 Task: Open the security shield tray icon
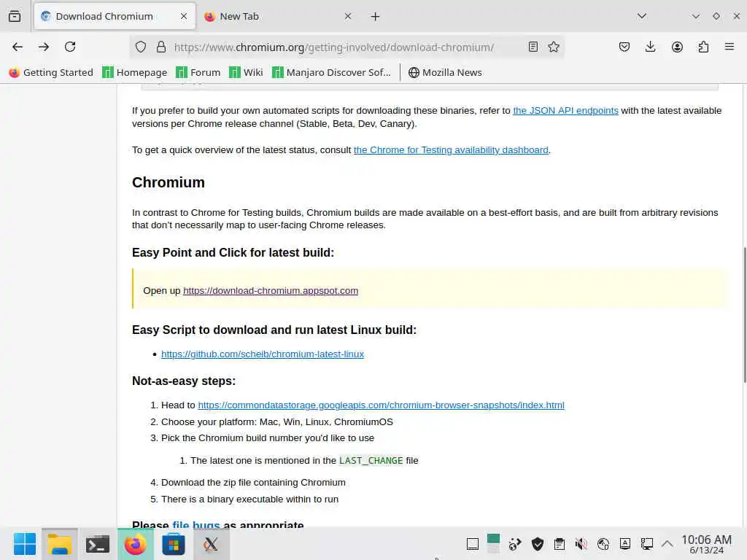[x=538, y=544]
